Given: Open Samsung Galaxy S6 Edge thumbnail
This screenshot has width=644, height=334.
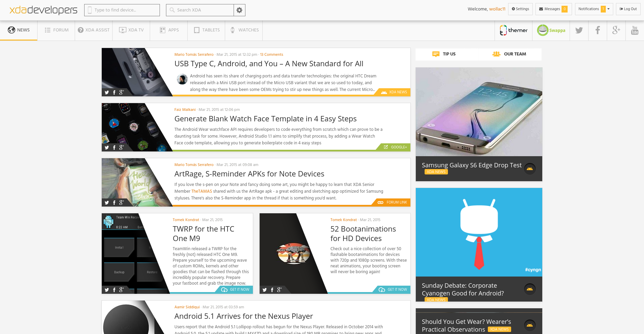Looking at the screenshot, I should [479, 112].
